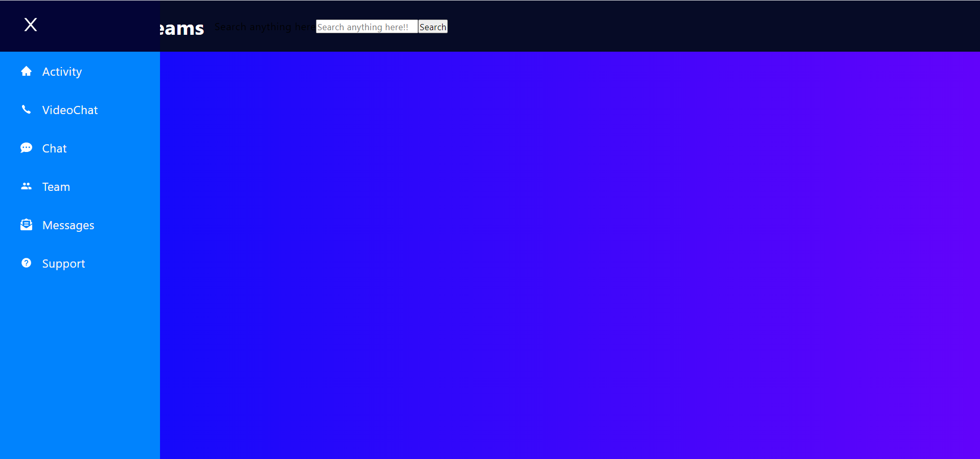Focus the 'Search anything here!!' input field
The image size is (980, 459).
(367, 27)
